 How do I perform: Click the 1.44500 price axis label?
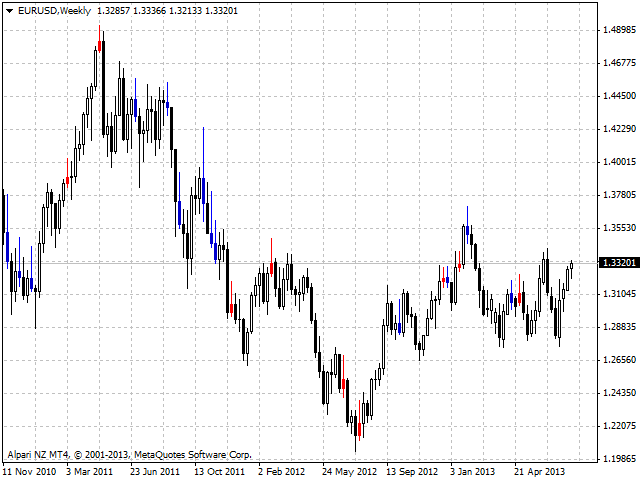[620, 96]
